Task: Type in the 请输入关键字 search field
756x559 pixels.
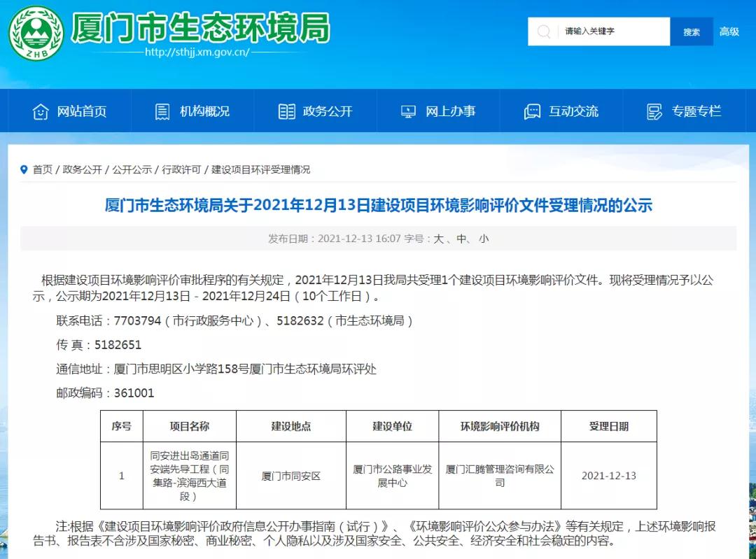Action: [x=612, y=31]
